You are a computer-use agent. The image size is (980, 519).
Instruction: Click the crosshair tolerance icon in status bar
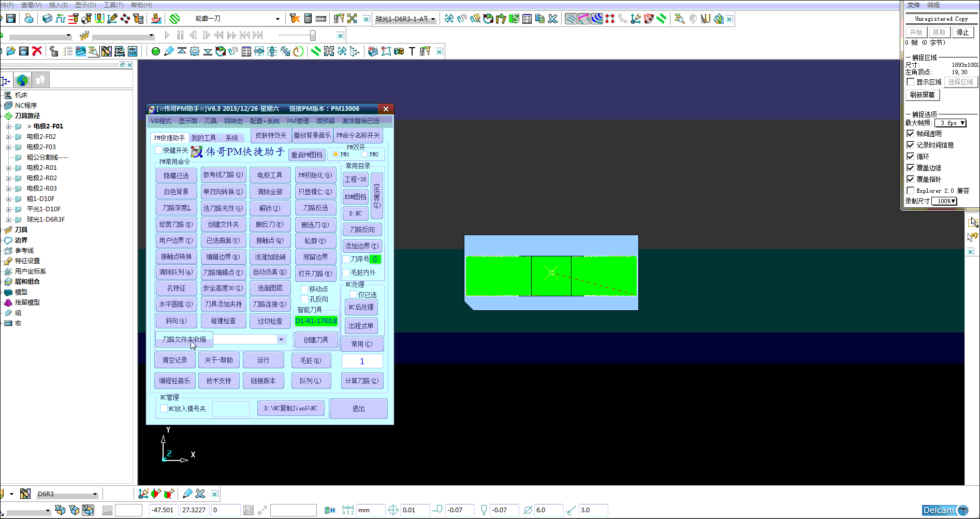point(393,510)
